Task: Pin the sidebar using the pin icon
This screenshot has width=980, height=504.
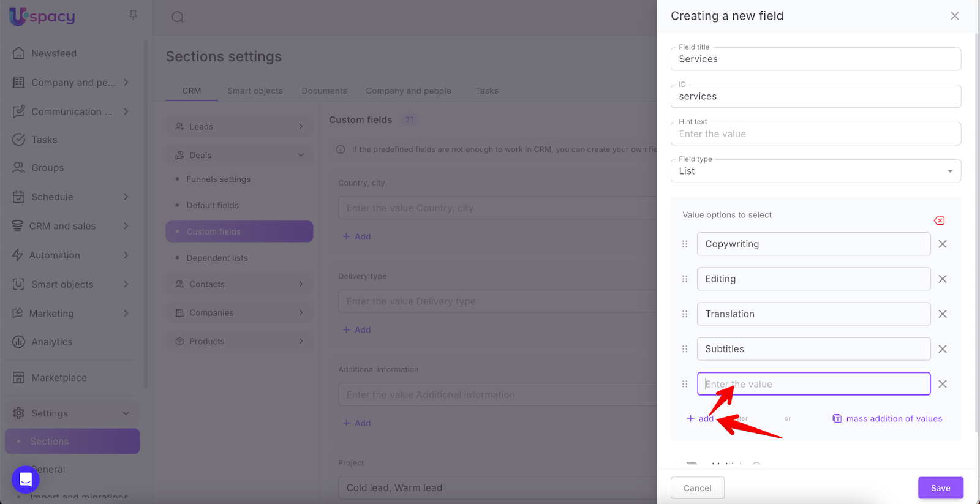Action: pyautogui.click(x=133, y=15)
